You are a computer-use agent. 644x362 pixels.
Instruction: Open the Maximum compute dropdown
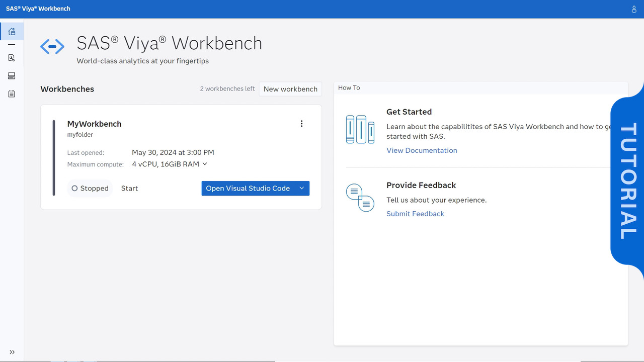[170, 164]
